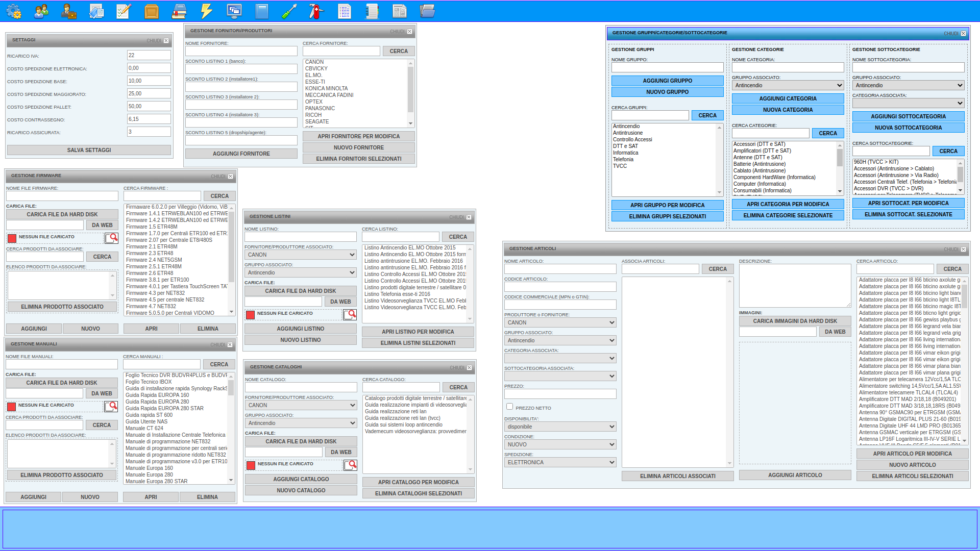Close the Gestione Fornitori/Produttori panel
The image size is (980, 551).
click(x=409, y=32)
